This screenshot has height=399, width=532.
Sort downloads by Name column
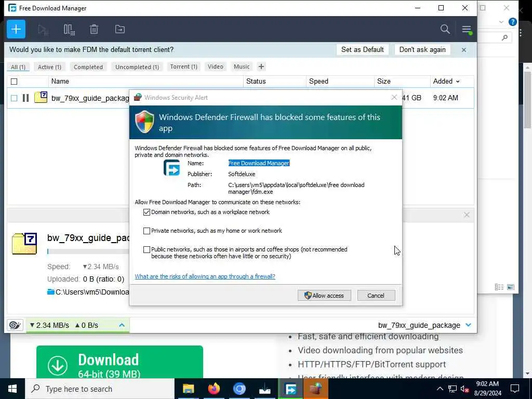(x=60, y=81)
